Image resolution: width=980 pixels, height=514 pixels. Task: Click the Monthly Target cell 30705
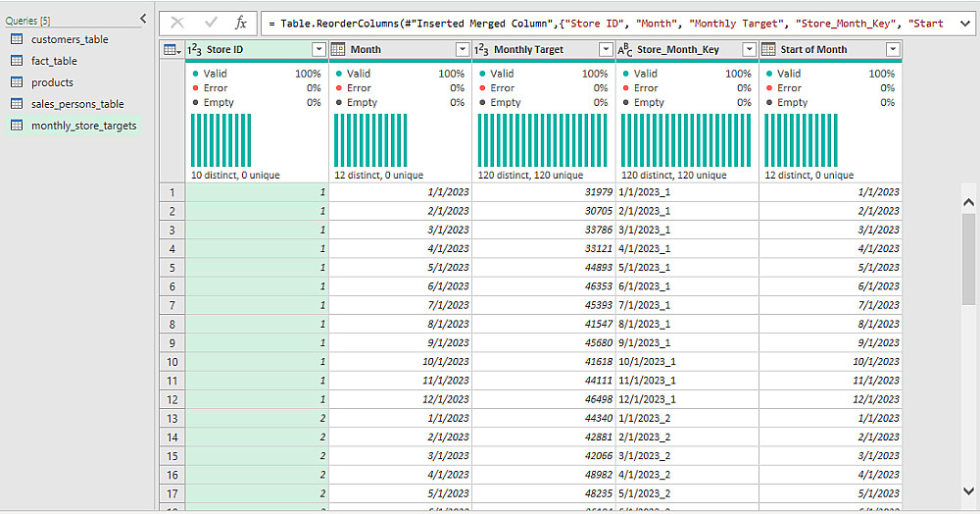pos(544,211)
